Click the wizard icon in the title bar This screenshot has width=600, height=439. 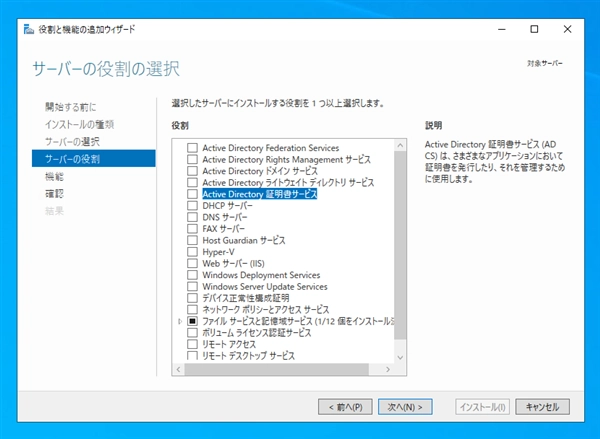tap(29, 29)
